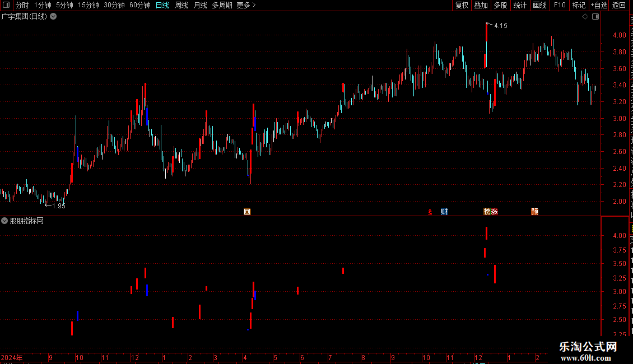633x364 pixels.
Task: Click the red S marker under chart
Action: tap(430, 212)
